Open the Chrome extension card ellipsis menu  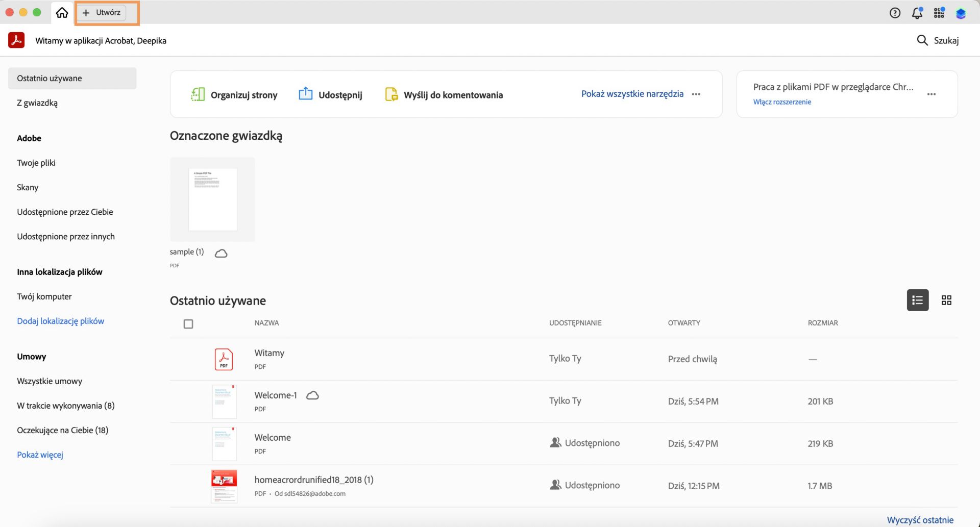tap(932, 94)
